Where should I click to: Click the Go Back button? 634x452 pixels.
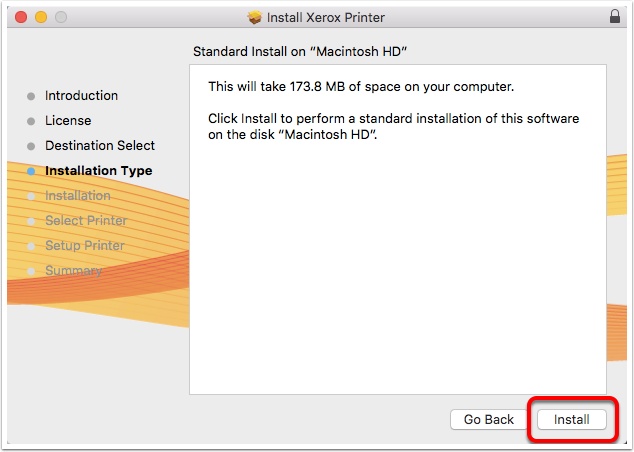pos(488,419)
